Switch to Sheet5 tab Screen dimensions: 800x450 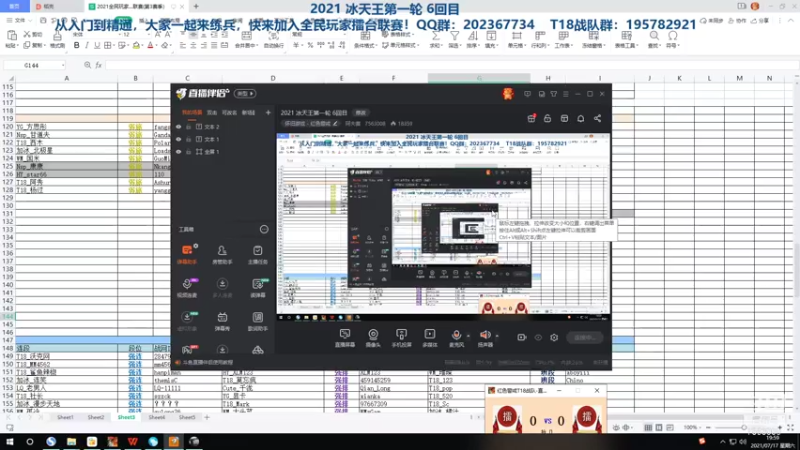[187, 417]
